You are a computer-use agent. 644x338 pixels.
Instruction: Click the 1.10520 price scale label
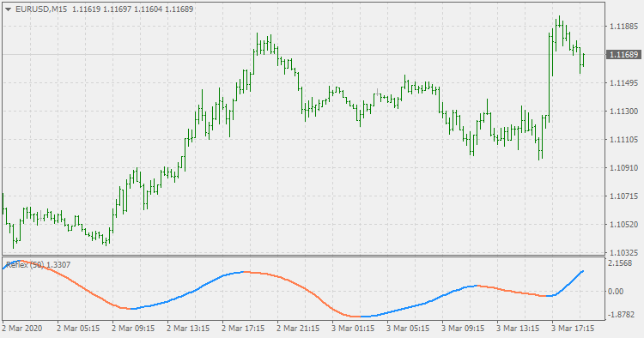coord(624,225)
